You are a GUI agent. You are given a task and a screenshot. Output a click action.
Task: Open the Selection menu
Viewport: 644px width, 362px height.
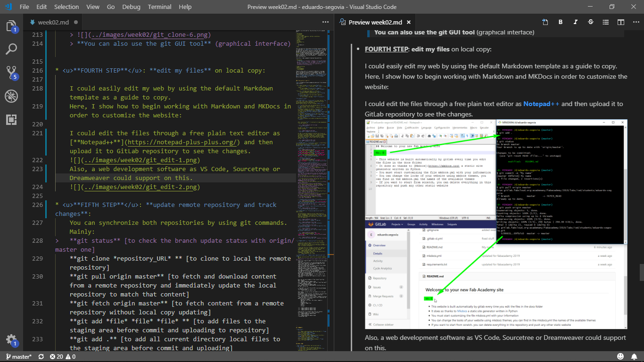tap(66, 7)
